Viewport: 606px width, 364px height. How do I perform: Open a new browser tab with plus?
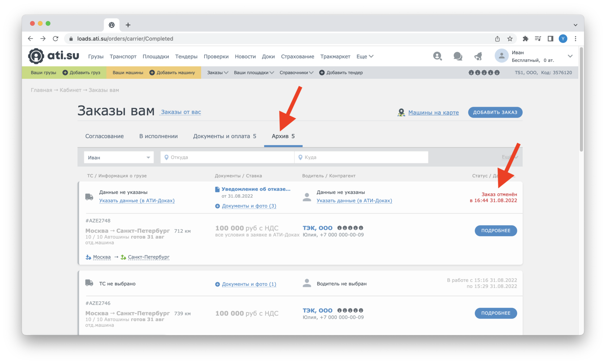point(128,25)
